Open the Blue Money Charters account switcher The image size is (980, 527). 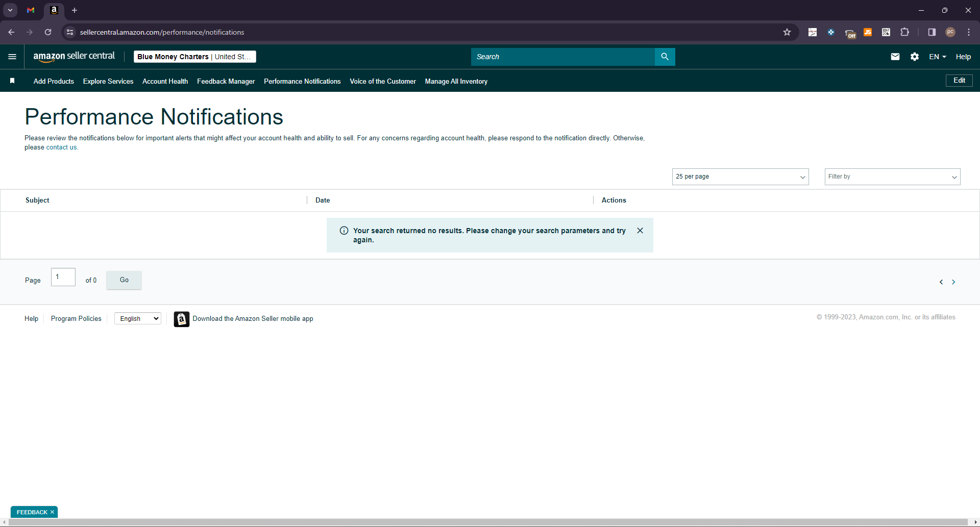click(194, 57)
